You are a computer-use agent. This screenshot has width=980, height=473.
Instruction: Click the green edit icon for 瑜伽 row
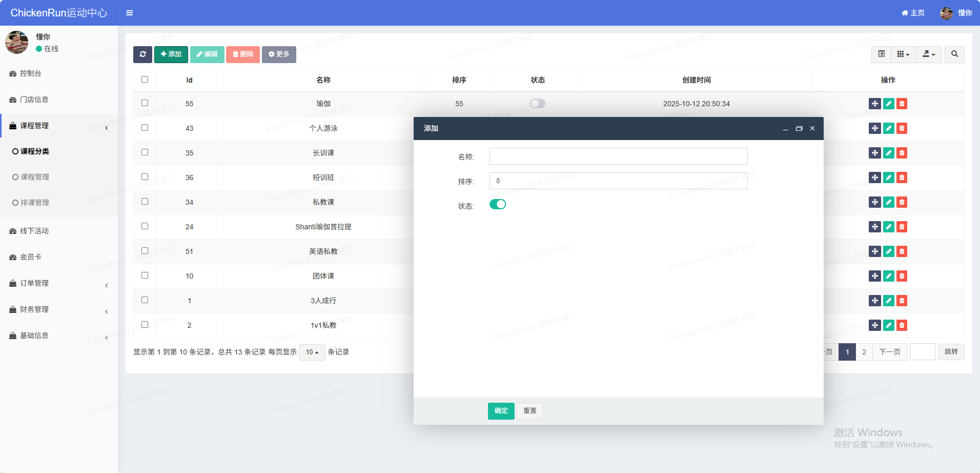[889, 104]
